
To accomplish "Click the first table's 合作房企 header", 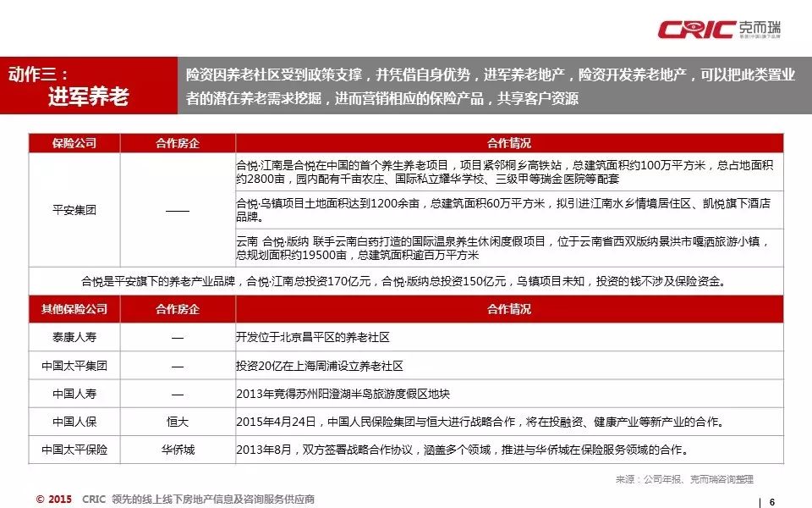I will coord(178,143).
